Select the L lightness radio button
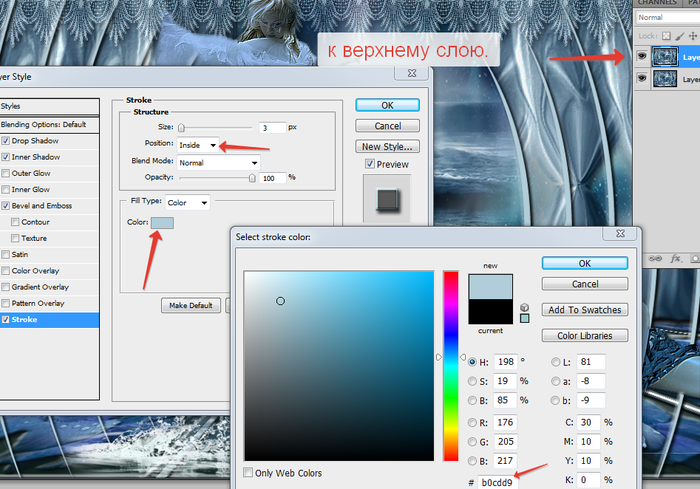 [x=555, y=362]
